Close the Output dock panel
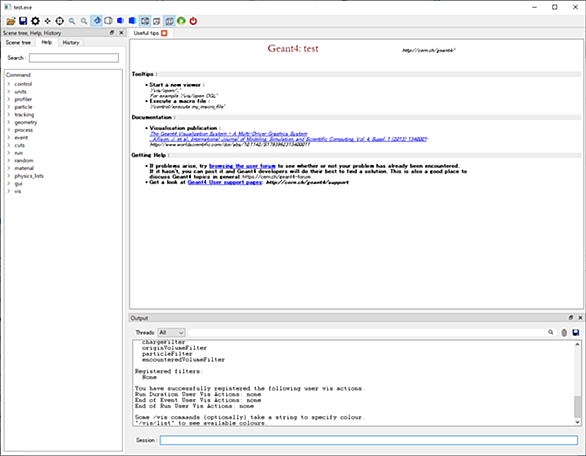This screenshot has width=586, height=456. pyautogui.click(x=580, y=318)
